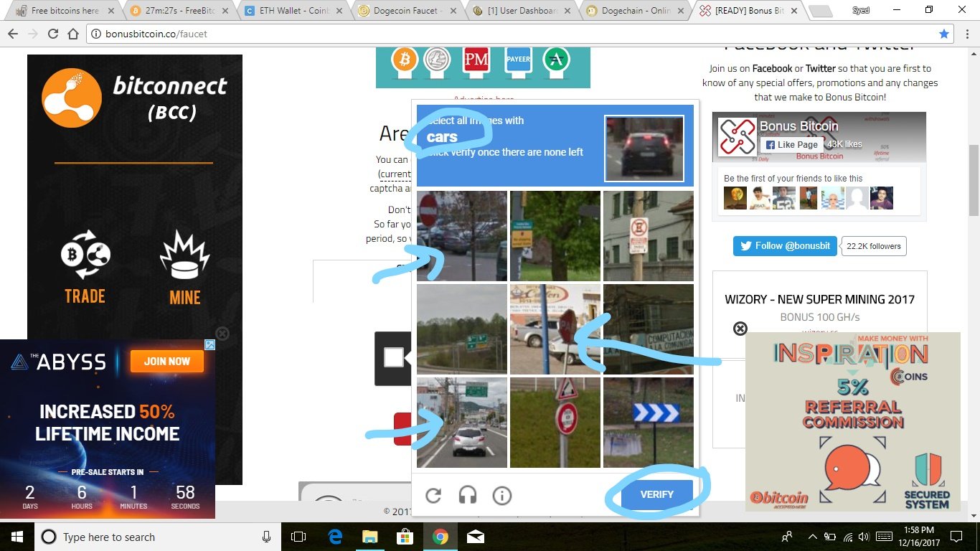Go back to previous page
The image size is (980, 551).
pos(13,34)
